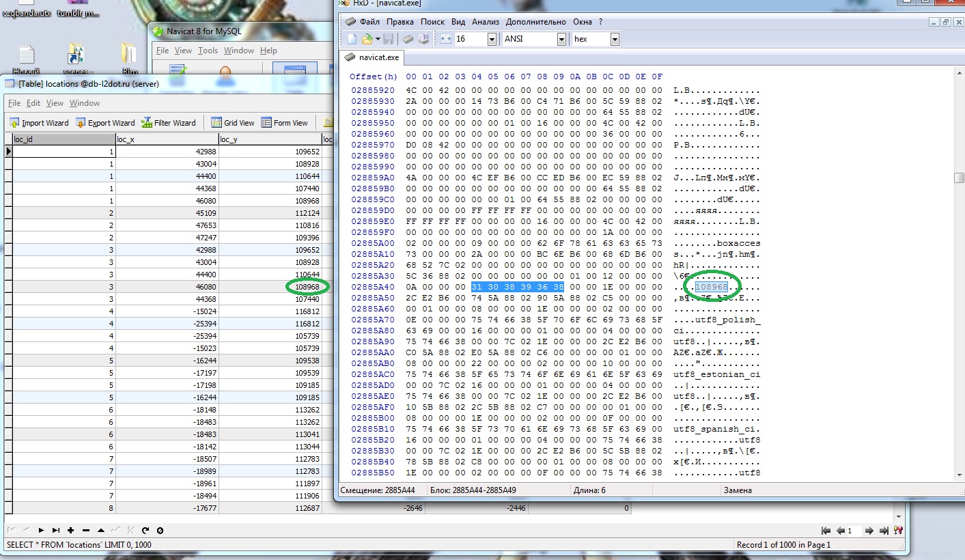Click the loc_x column header
The height and width of the screenshot is (560, 965).
pyautogui.click(x=167, y=139)
